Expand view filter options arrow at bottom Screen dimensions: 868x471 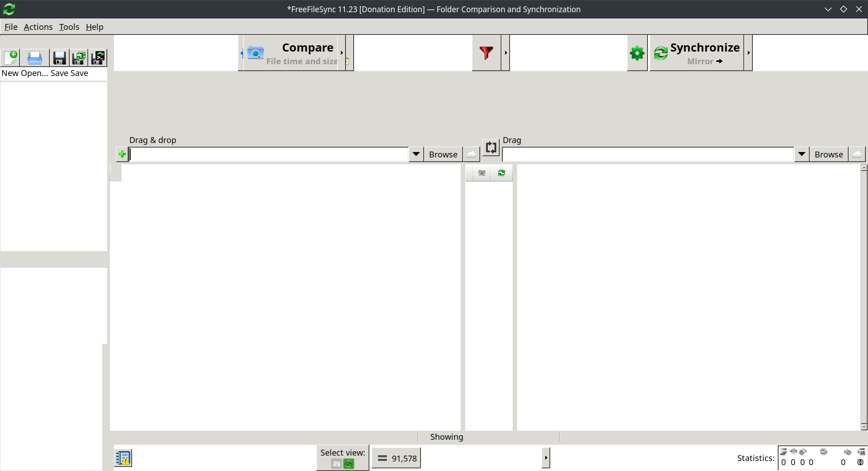546,458
